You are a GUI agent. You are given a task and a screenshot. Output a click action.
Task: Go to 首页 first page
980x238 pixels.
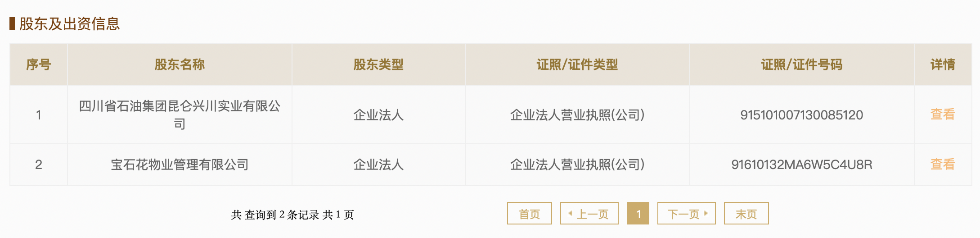[529, 214]
